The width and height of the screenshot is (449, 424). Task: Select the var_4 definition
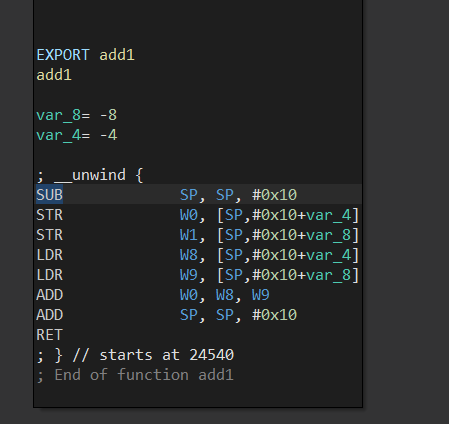(77, 135)
